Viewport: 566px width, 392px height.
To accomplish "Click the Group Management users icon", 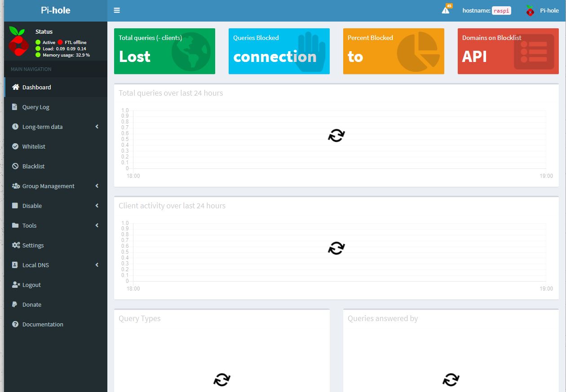I will (x=16, y=186).
